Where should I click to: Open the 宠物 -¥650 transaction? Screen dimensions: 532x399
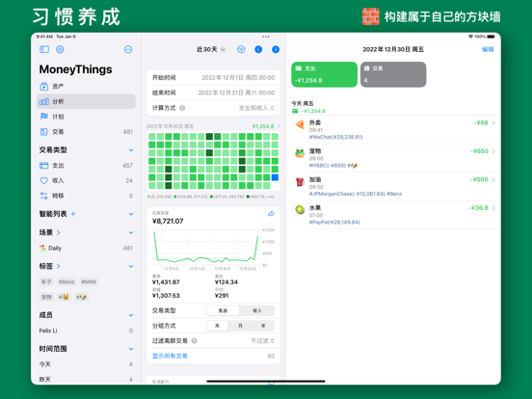click(x=396, y=158)
